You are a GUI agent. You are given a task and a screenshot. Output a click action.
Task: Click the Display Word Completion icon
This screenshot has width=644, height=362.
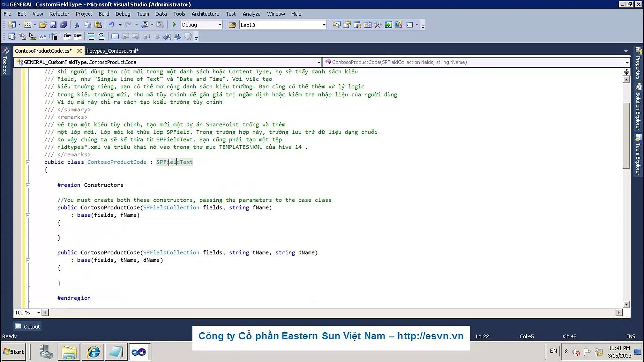pyautogui.click(x=43, y=37)
